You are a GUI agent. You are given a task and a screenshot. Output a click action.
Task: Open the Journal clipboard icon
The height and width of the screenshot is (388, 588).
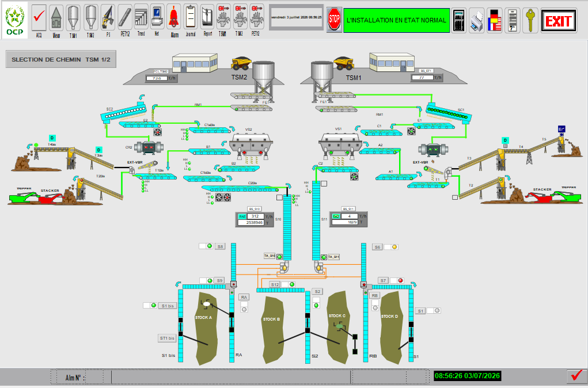(x=191, y=17)
